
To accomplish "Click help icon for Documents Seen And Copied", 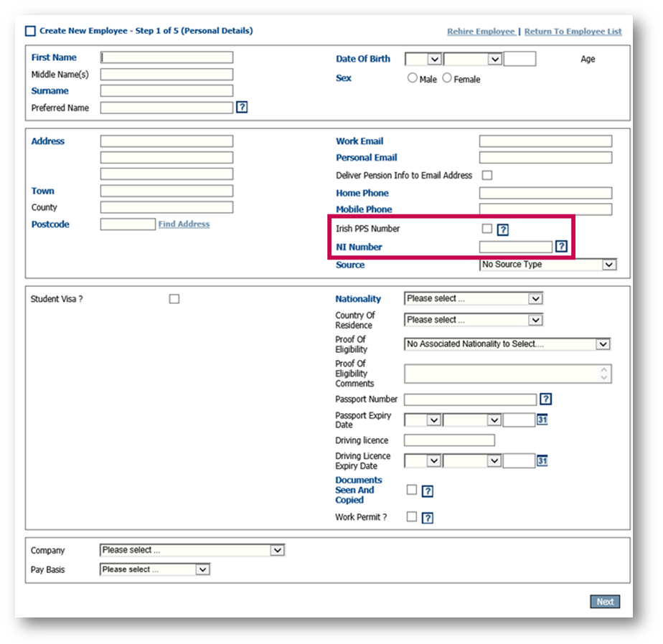I will click(x=427, y=491).
